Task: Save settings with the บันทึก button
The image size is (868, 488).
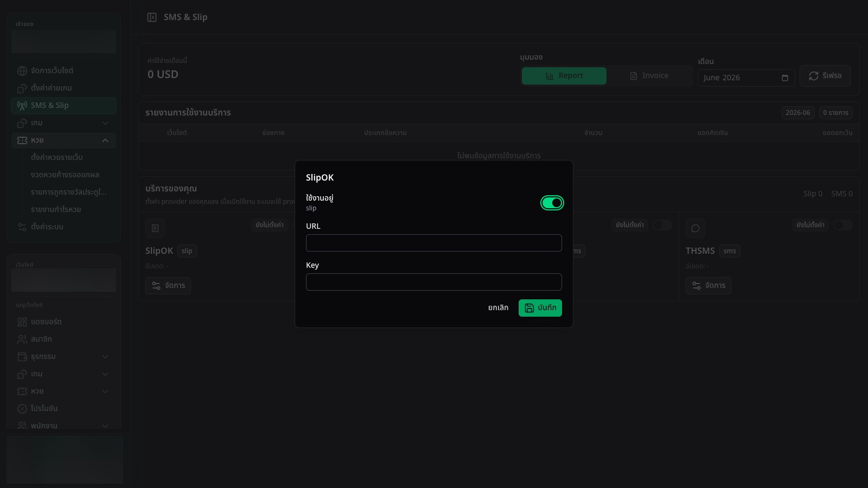Action: point(540,308)
